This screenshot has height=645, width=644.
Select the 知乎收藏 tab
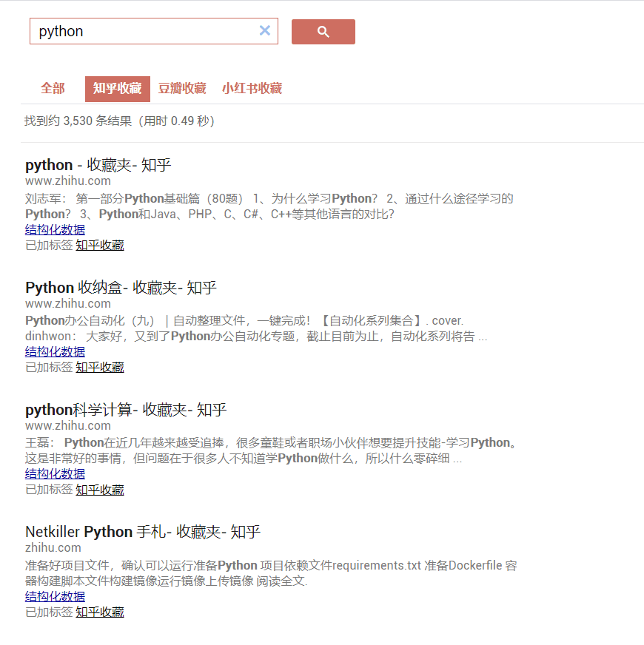[118, 89]
